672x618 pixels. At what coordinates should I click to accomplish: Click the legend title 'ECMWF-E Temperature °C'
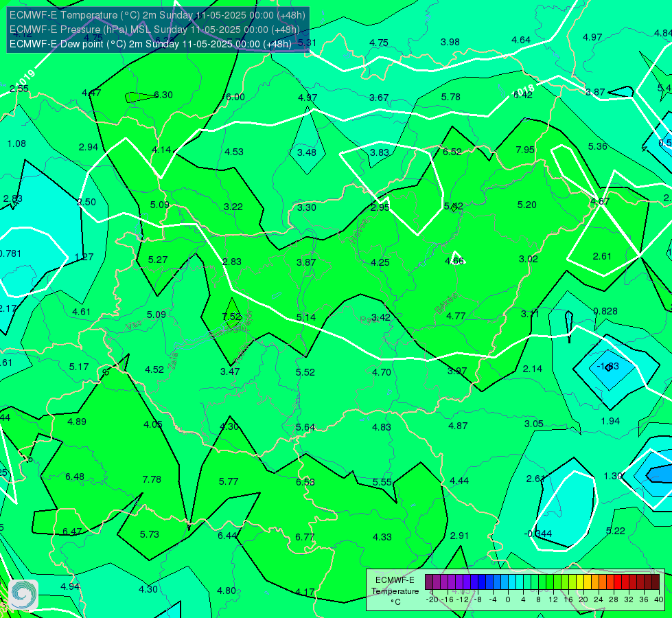[x=395, y=591]
